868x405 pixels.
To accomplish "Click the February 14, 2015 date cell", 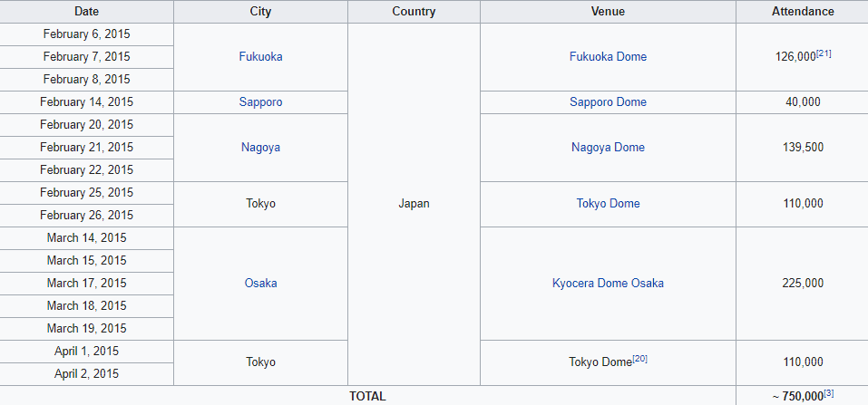I will click(88, 101).
